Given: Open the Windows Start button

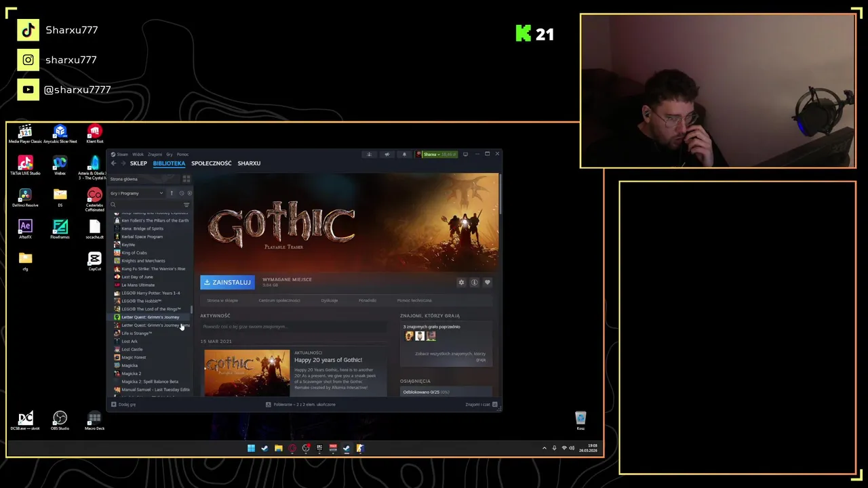Looking at the screenshot, I should coord(251,448).
